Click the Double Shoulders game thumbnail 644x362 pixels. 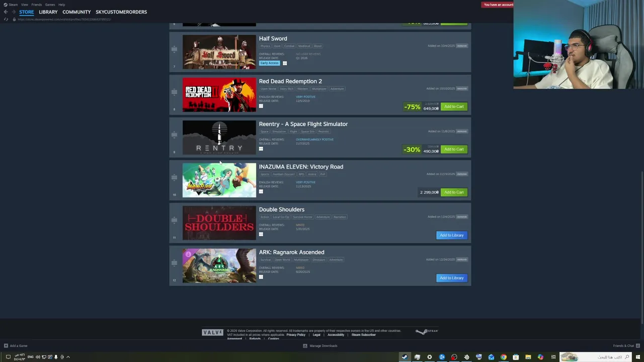tap(219, 223)
